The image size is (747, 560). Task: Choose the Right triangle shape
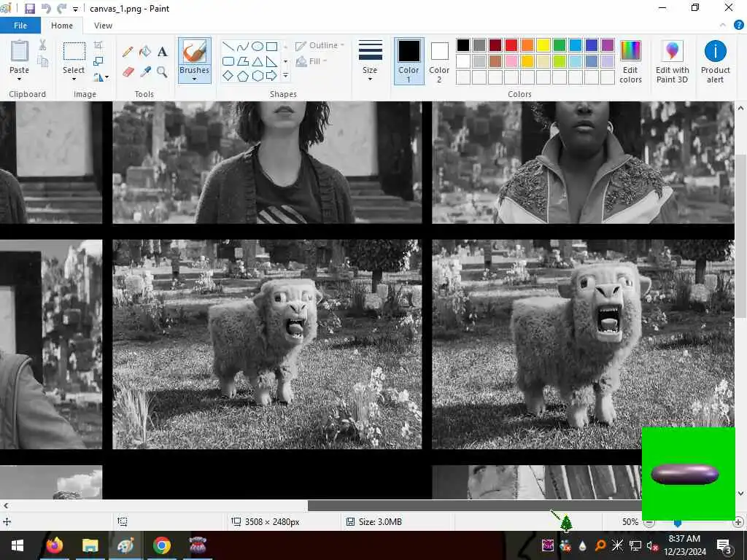[271, 61]
